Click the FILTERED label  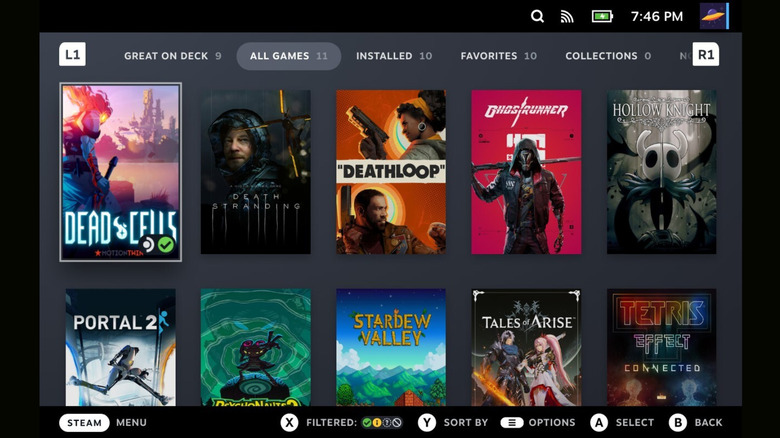331,423
